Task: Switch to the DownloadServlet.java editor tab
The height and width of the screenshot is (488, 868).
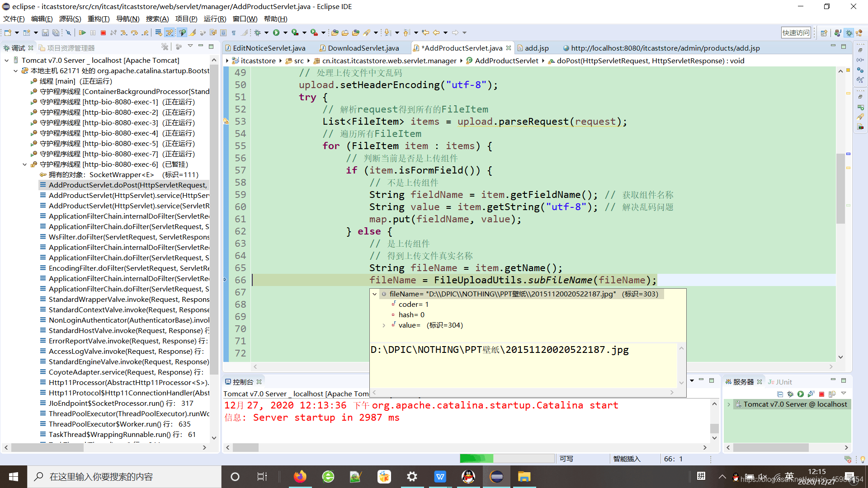Action: pyautogui.click(x=359, y=48)
